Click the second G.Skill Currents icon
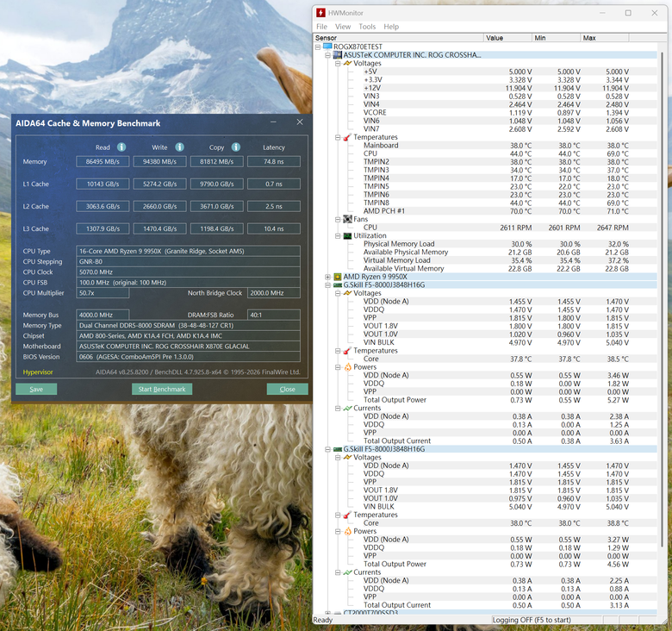 tap(347, 572)
